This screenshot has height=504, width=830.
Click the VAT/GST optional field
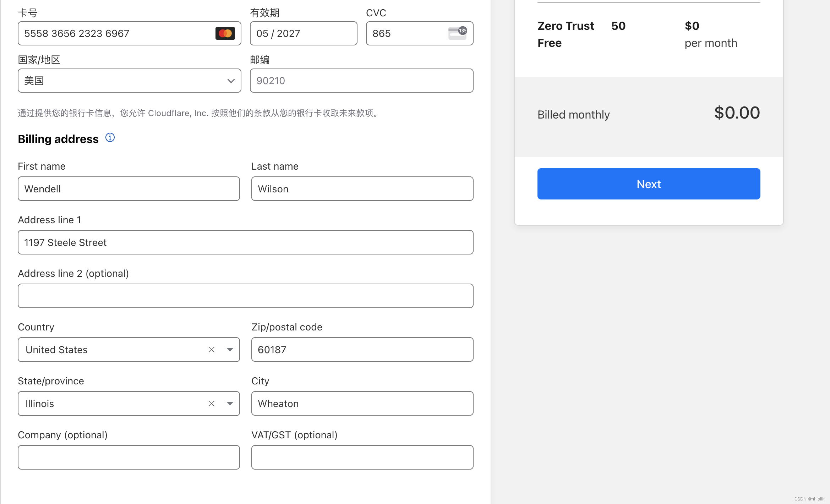point(362,458)
